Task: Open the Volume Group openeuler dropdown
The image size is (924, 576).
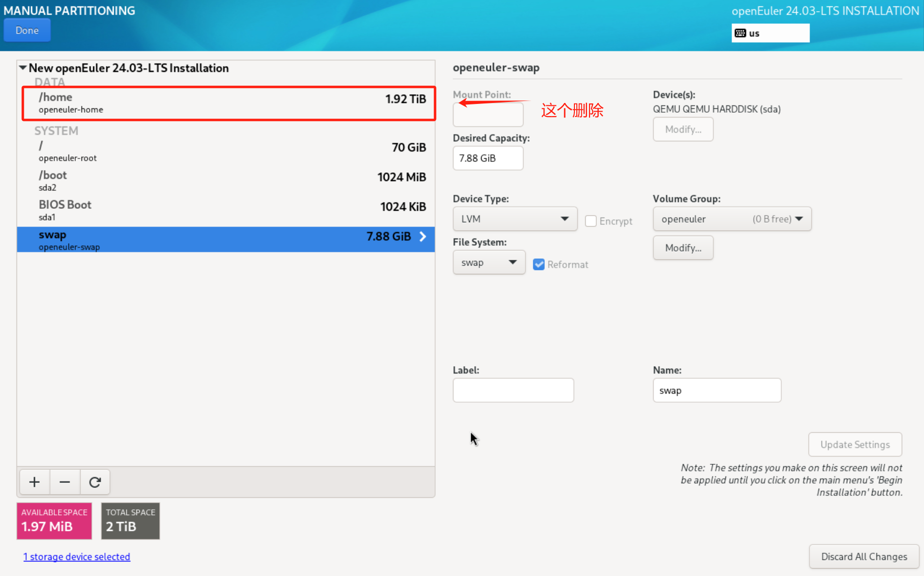Action: click(x=732, y=219)
